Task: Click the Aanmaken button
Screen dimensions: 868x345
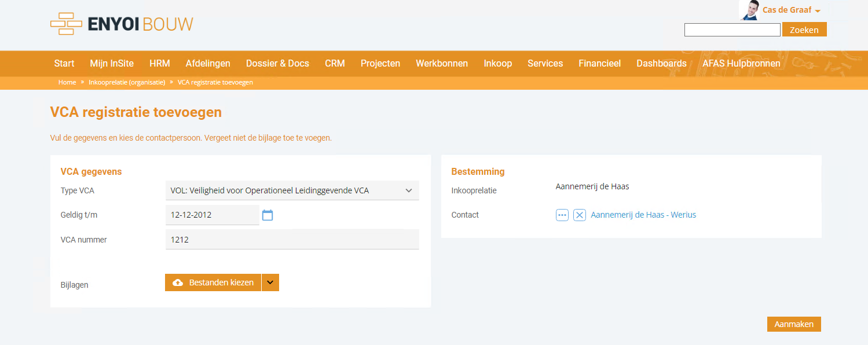Action: point(794,324)
